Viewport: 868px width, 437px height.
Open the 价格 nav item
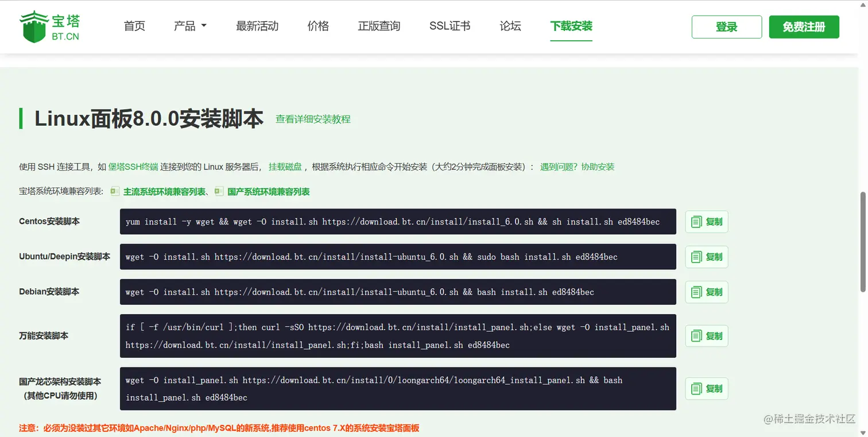pyautogui.click(x=318, y=26)
